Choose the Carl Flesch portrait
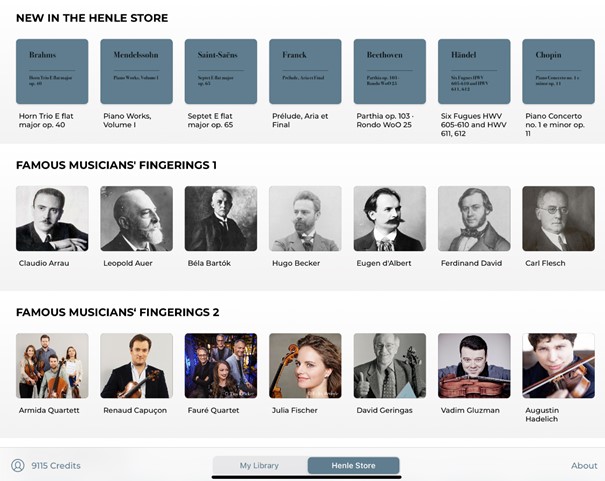Viewport: 605px width, 481px height. point(558,218)
